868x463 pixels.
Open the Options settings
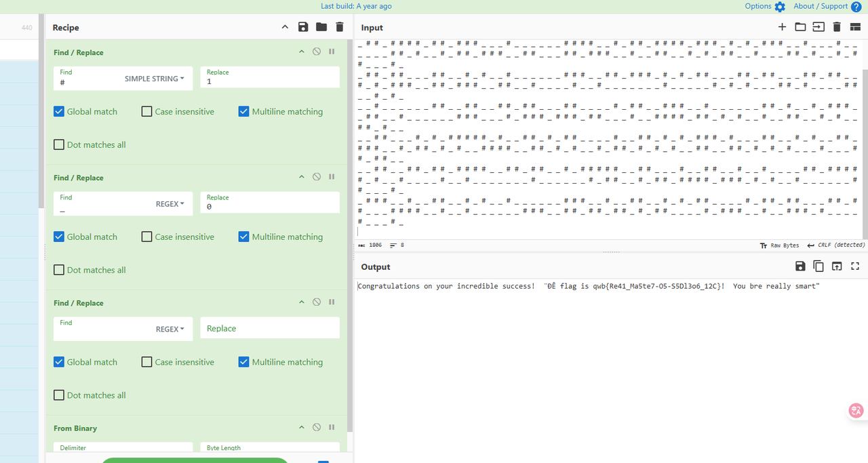(765, 6)
